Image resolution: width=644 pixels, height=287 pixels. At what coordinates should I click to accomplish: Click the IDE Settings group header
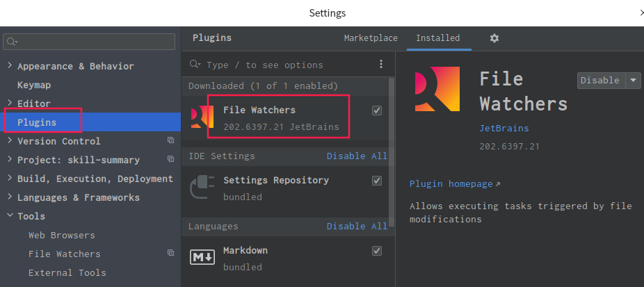tap(222, 156)
